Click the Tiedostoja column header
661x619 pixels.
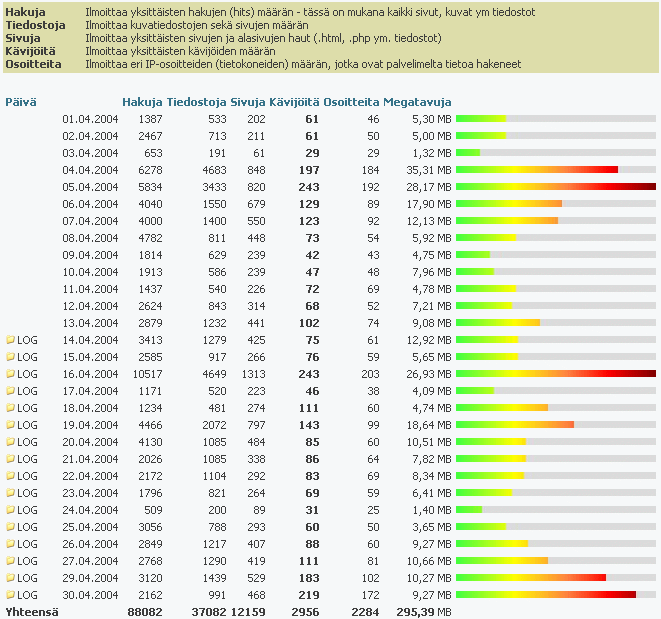point(196,102)
